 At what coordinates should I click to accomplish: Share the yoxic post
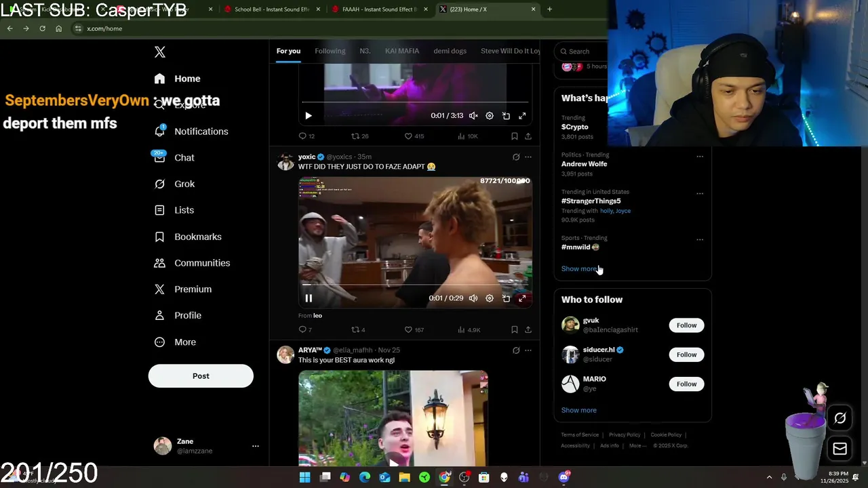point(528,330)
